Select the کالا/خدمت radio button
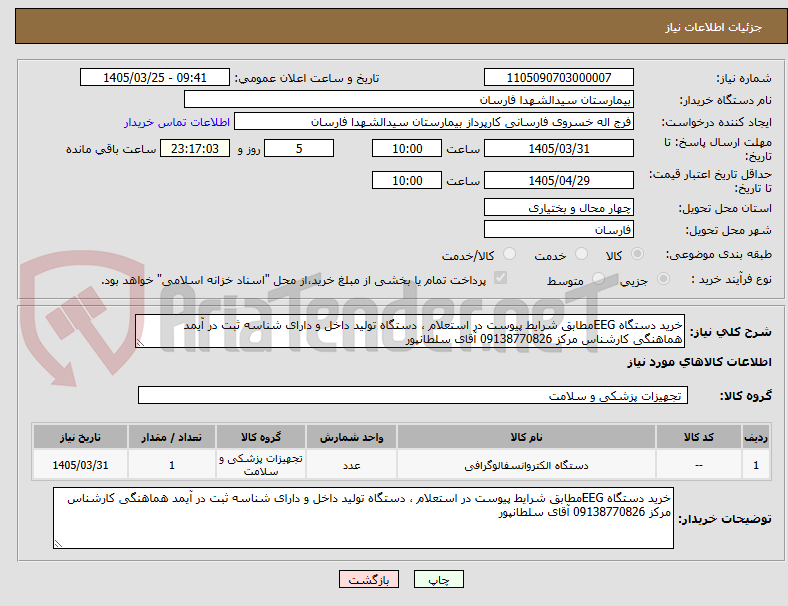Image resolution: width=788 pixels, height=606 pixels. click(510, 254)
